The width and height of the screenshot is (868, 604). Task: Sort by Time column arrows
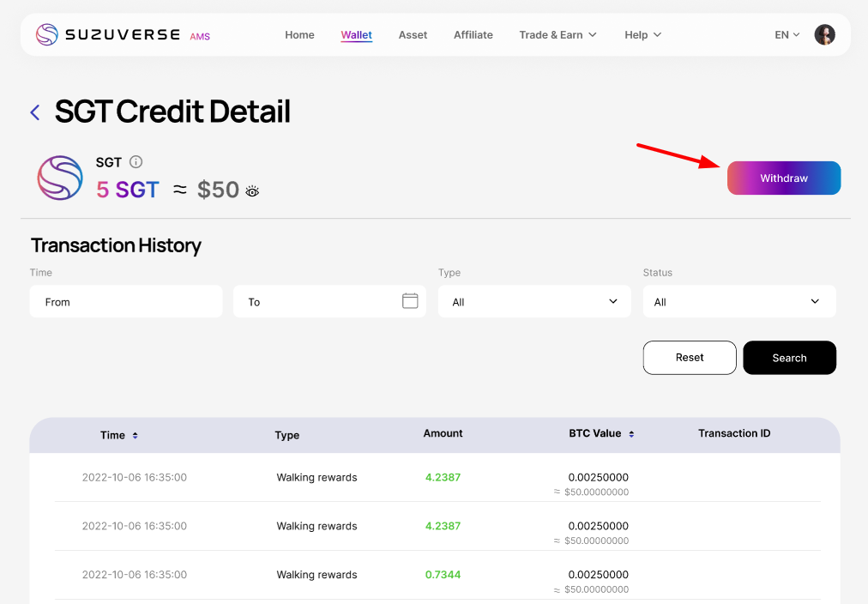tap(136, 436)
